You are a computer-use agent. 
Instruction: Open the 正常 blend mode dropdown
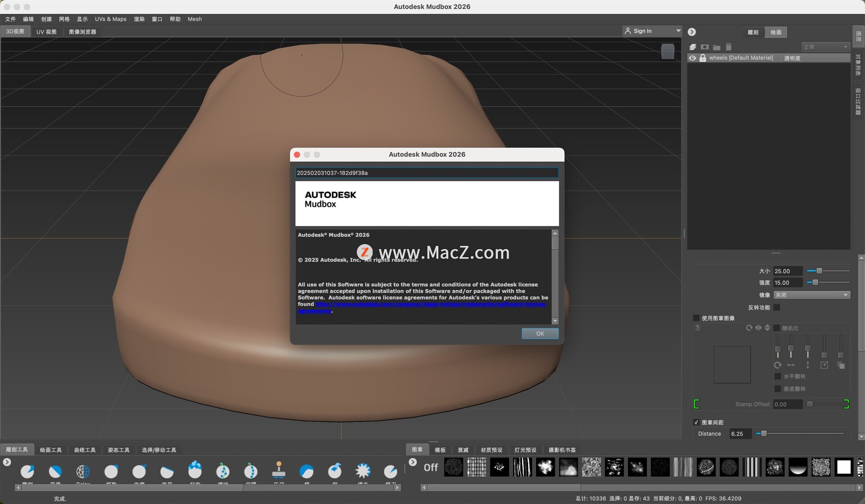click(x=826, y=47)
